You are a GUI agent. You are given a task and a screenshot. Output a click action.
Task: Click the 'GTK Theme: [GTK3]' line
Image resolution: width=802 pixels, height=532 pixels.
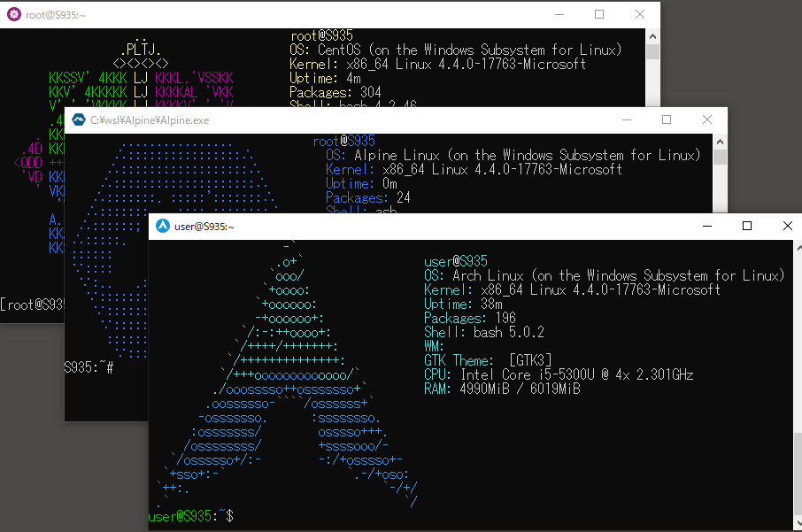click(488, 360)
